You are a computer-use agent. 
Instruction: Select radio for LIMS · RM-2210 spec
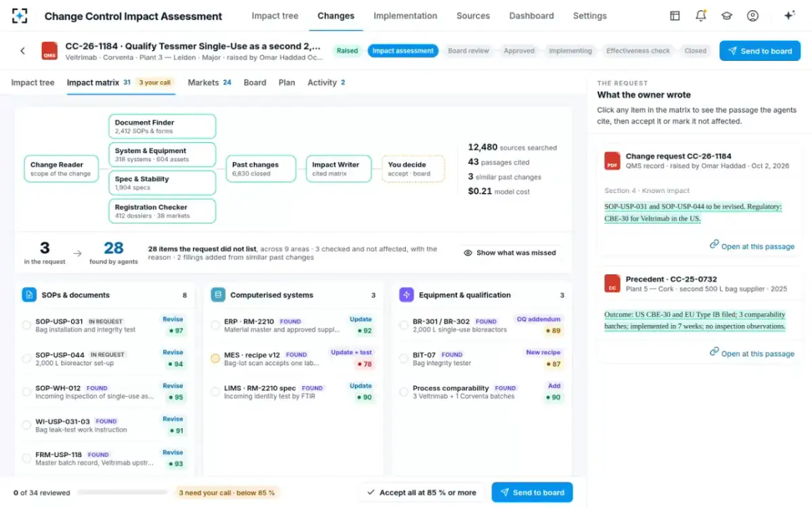point(215,391)
